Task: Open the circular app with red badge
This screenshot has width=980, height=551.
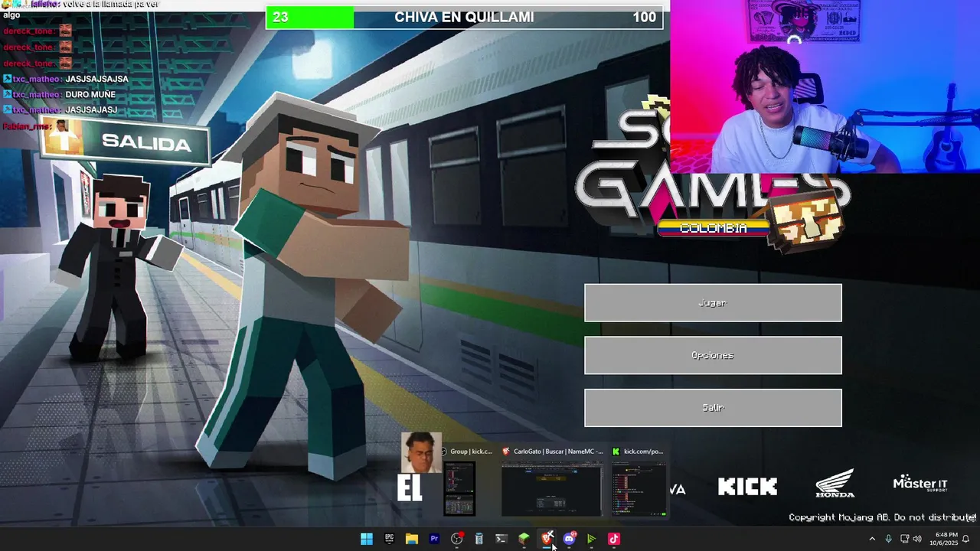Action: click(456, 539)
